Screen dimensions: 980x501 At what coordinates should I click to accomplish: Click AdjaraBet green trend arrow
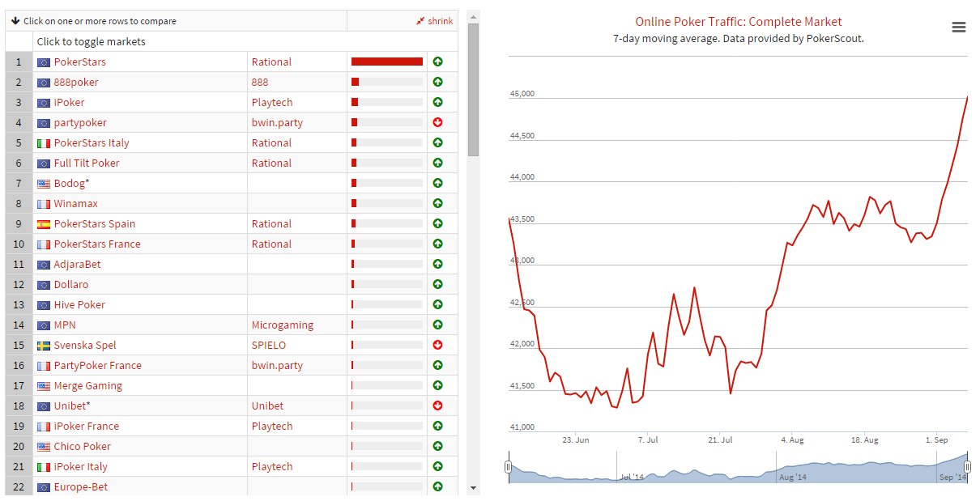(438, 264)
